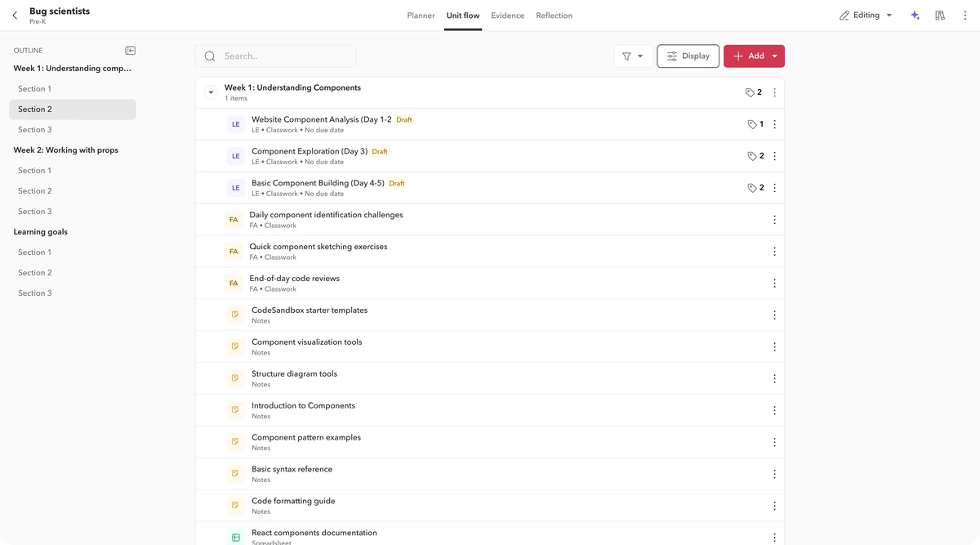Open more options for Quick component sketching exercises
The image size is (980, 545).
point(774,252)
